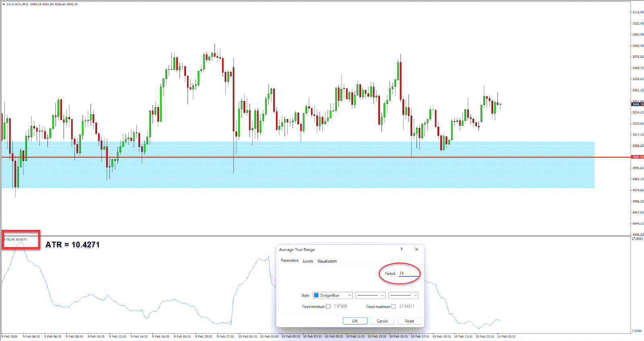The image size is (644, 341).
Task: Enable the Fixed minimum checkbox
Action: click(328, 307)
